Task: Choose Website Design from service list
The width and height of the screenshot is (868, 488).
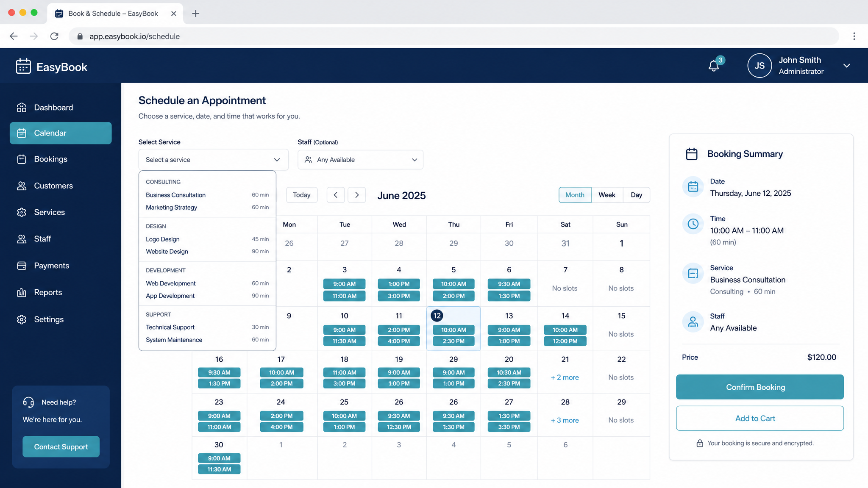Action: 207,251
